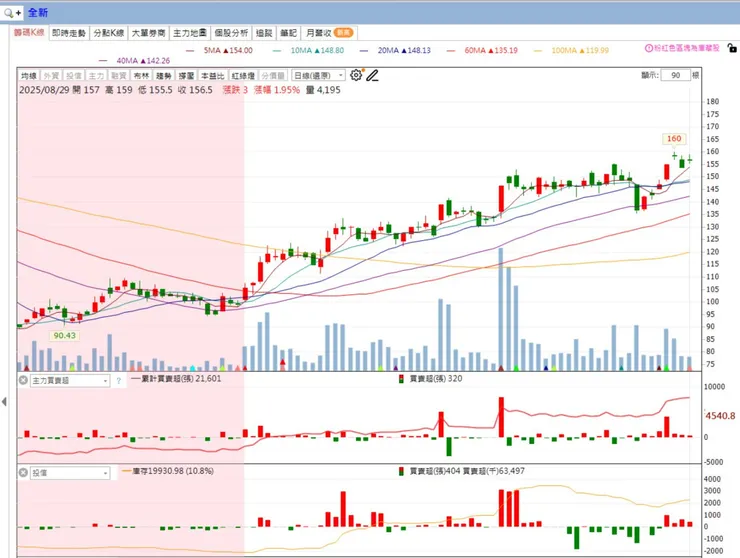The width and height of the screenshot is (740, 558).
Task: Click the 20MA ▲148.13 value
Action: [x=404, y=50]
